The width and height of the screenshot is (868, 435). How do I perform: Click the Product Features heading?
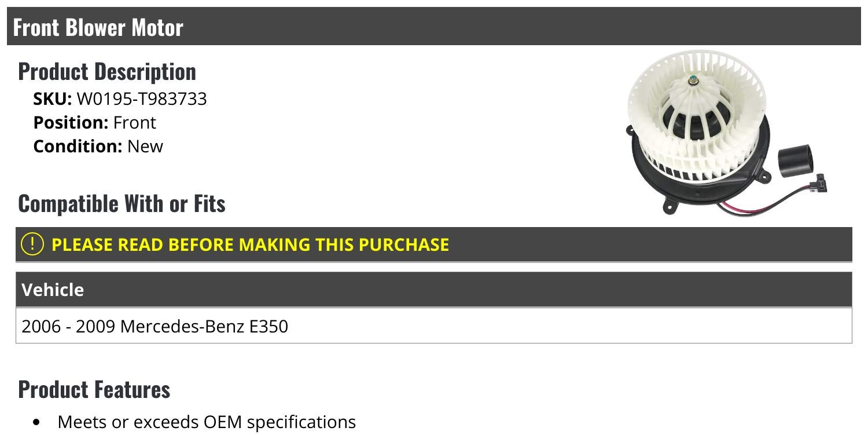[94, 389]
